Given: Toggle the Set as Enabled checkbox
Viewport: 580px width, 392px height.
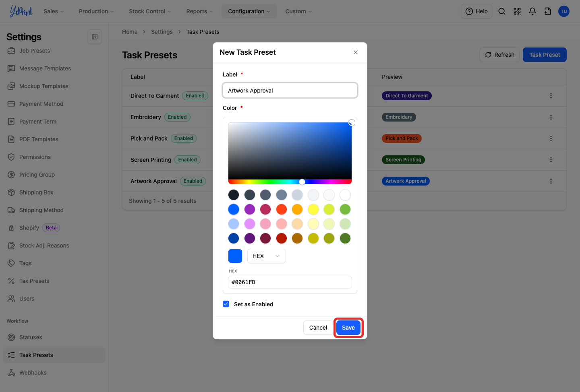Looking at the screenshot, I should pos(226,304).
